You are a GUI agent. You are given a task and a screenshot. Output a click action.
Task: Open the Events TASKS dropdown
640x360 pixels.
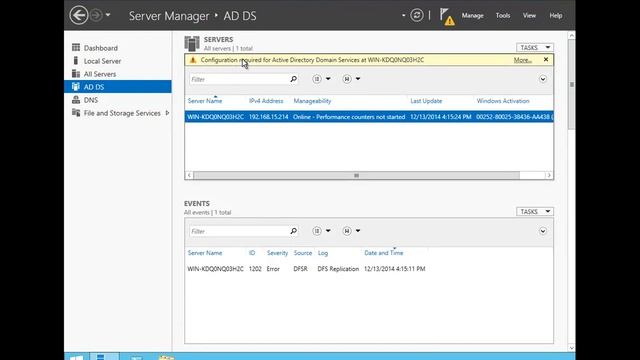[535, 211]
